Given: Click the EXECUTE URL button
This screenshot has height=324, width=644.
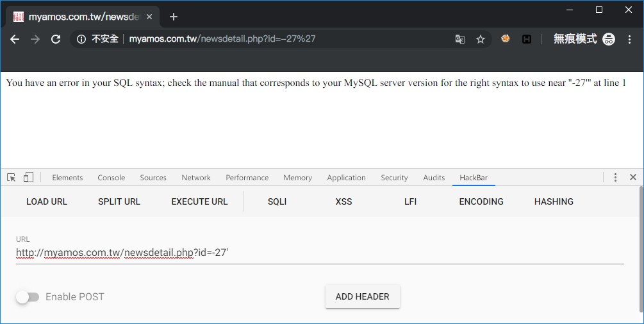Looking at the screenshot, I should click(x=199, y=201).
